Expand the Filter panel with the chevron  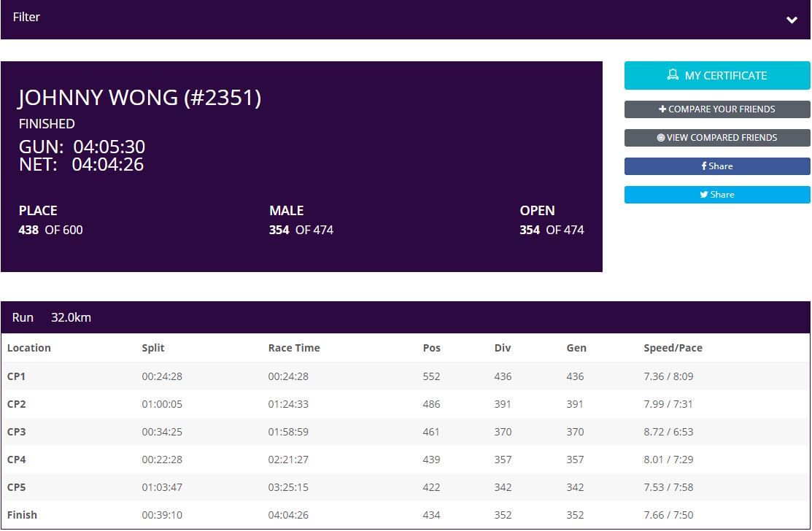(792, 20)
